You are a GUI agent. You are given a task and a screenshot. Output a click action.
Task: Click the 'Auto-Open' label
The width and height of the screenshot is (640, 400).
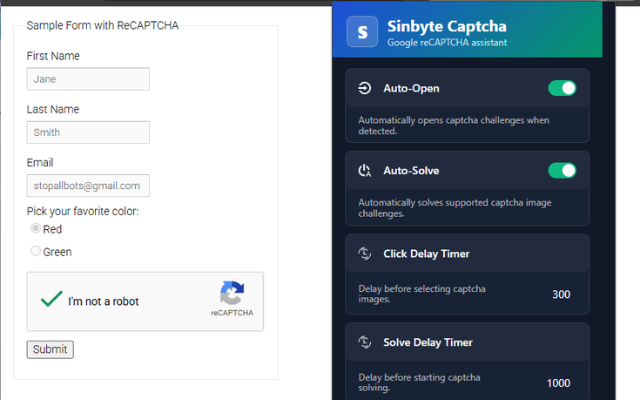411,88
